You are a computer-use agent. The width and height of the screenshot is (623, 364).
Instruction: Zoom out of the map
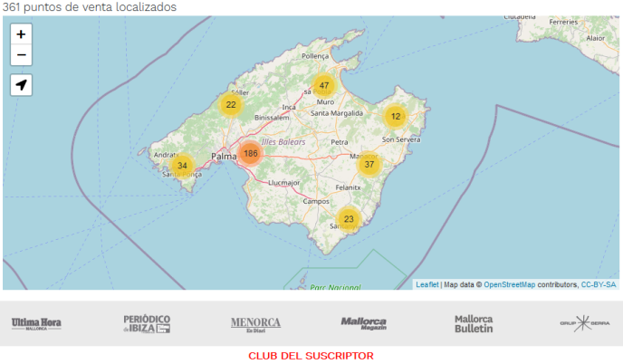(22, 56)
